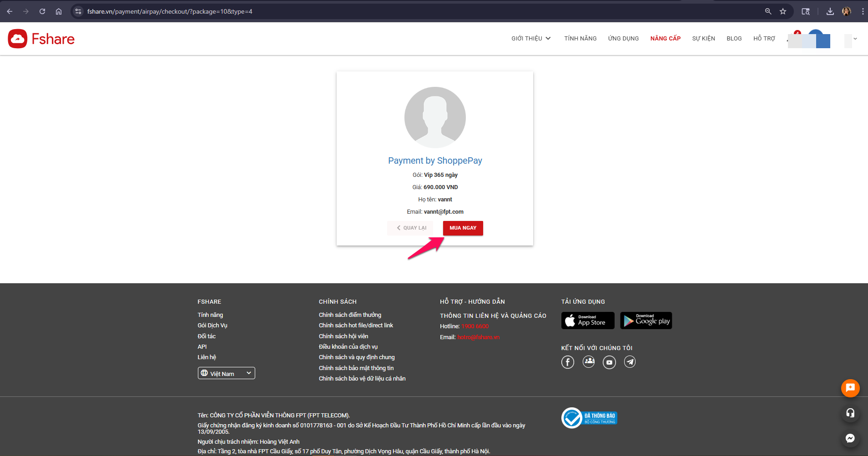This screenshot has width=868, height=456.
Task: Open the Ứng Dụng menu item
Action: point(623,39)
